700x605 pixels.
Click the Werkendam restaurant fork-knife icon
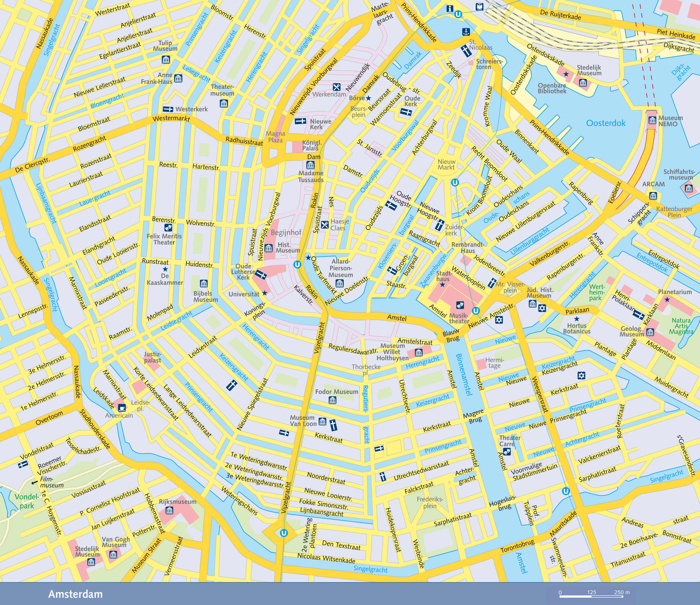pos(337,87)
